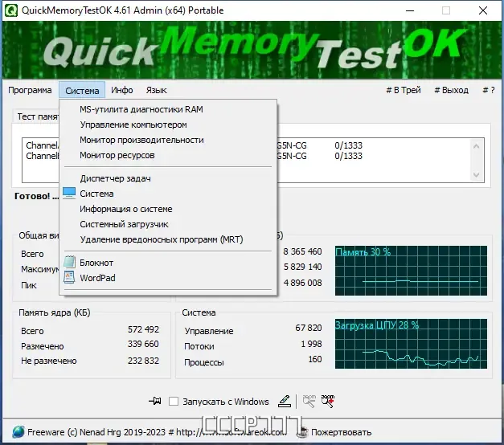Screen dimensions: 504x445
Task: Click the Готово! status text
Action: (x=36, y=196)
